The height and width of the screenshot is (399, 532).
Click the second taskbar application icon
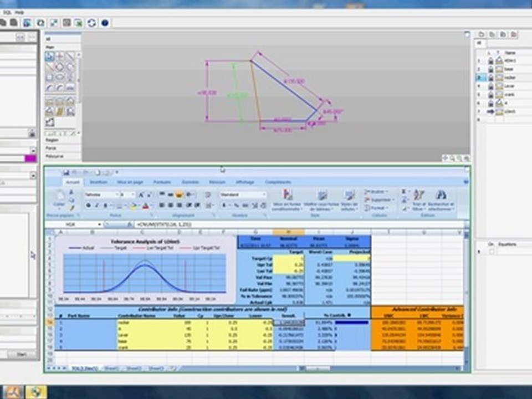tap(37, 392)
